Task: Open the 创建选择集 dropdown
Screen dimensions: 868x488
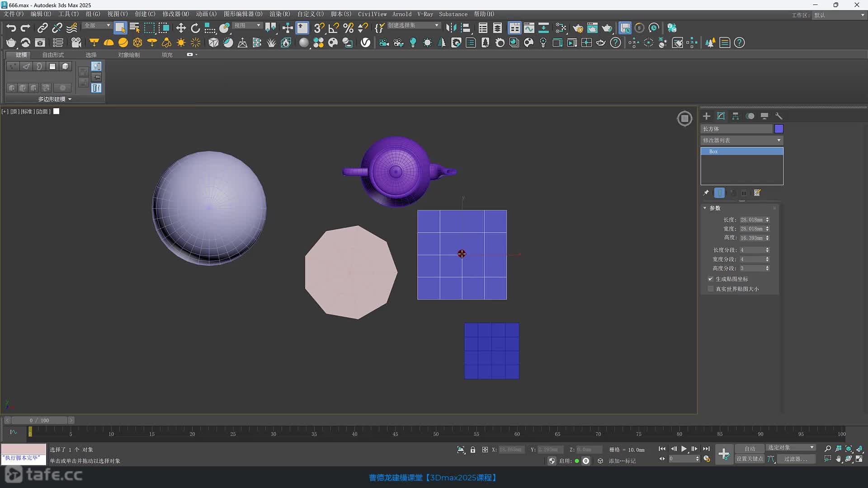Action: 414,25
